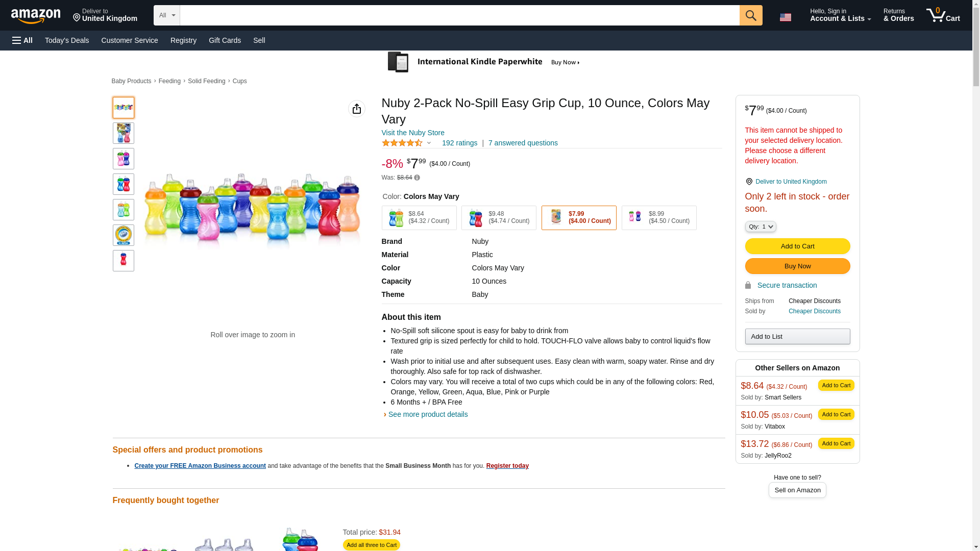Select the second product thumbnail image
This screenshot has width=980, height=551.
click(x=123, y=133)
